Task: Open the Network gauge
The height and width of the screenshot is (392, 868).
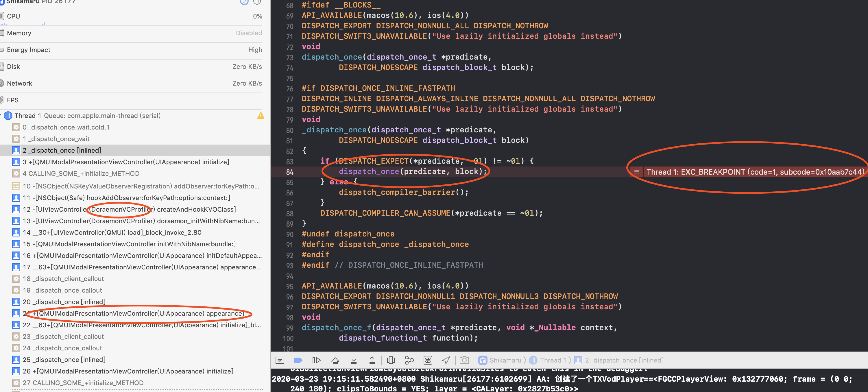Action: [x=131, y=84]
